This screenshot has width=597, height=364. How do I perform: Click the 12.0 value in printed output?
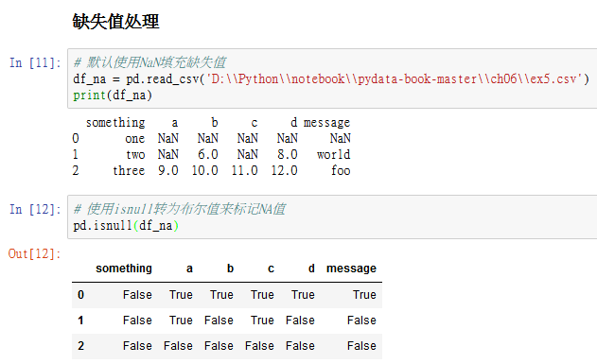tap(284, 170)
